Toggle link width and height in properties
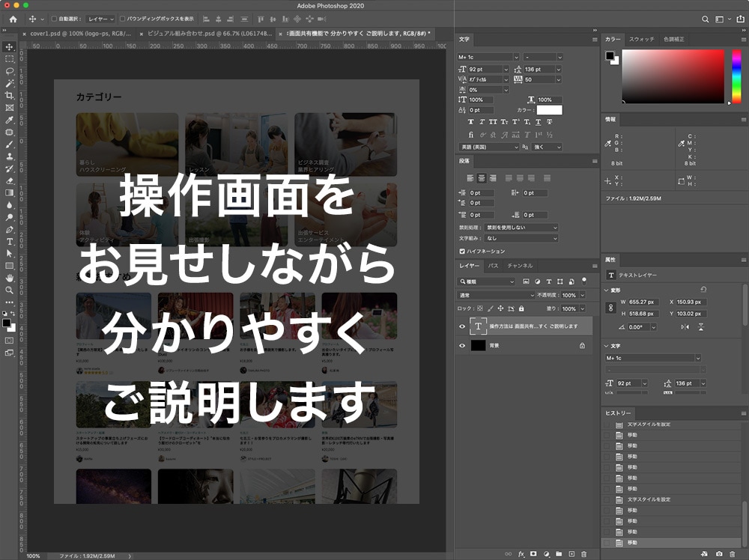749x560 pixels. click(x=610, y=308)
